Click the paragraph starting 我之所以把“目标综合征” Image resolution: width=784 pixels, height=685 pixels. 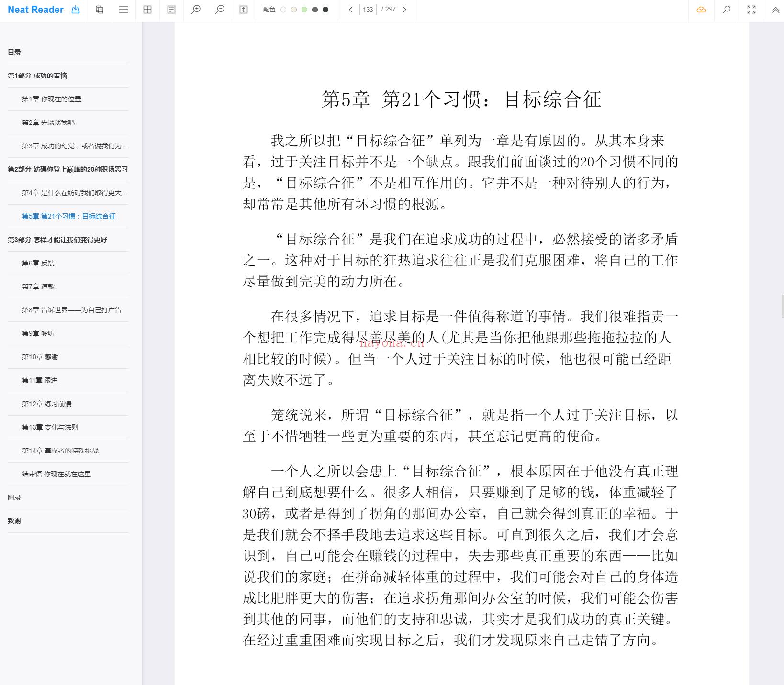click(x=460, y=172)
